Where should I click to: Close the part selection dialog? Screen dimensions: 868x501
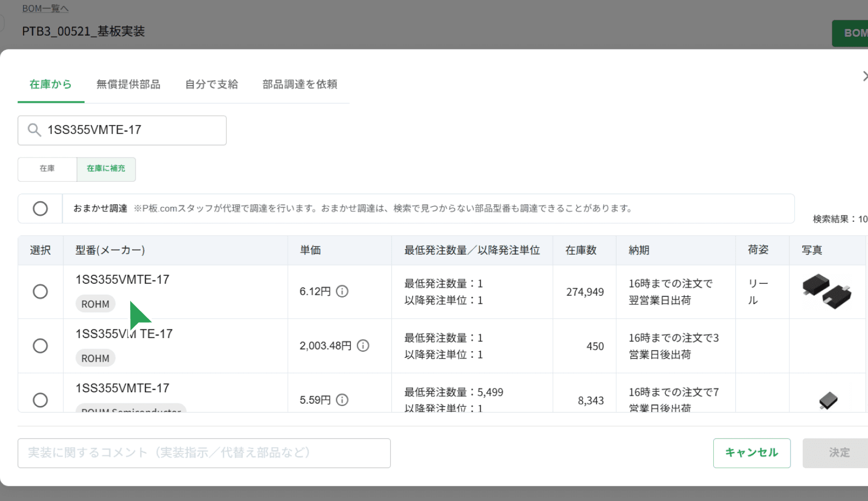pos(864,76)
